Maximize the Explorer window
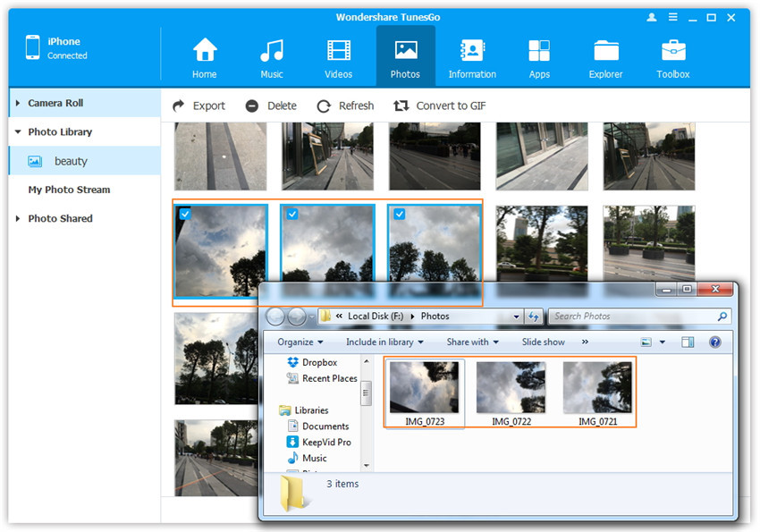This screenshot has height=532, width=760. (688, 290)
